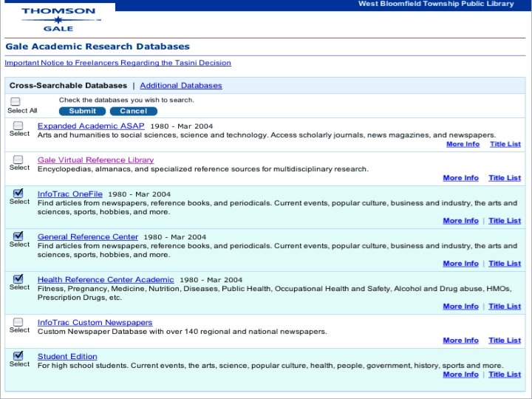532x399 pixels.
Task: Open the Additional Databases tab
Action: click(181, 86)
